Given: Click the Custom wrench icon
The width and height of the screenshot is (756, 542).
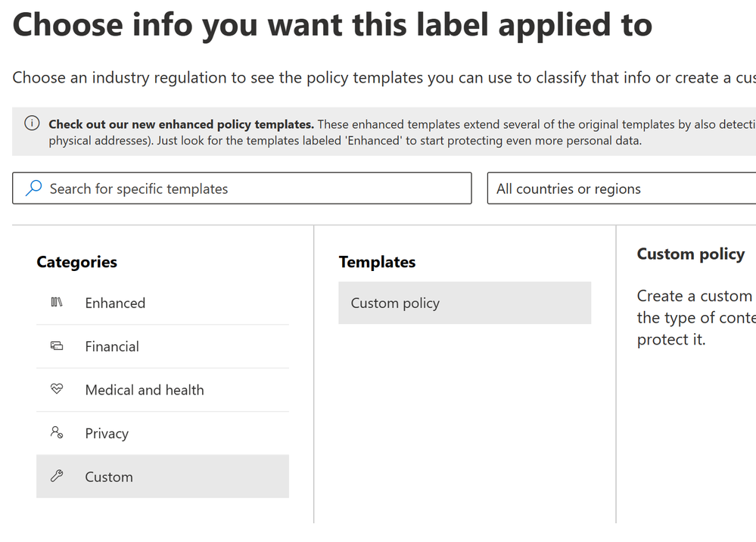Looking at the screenshot, I should [x=57, y=476].
